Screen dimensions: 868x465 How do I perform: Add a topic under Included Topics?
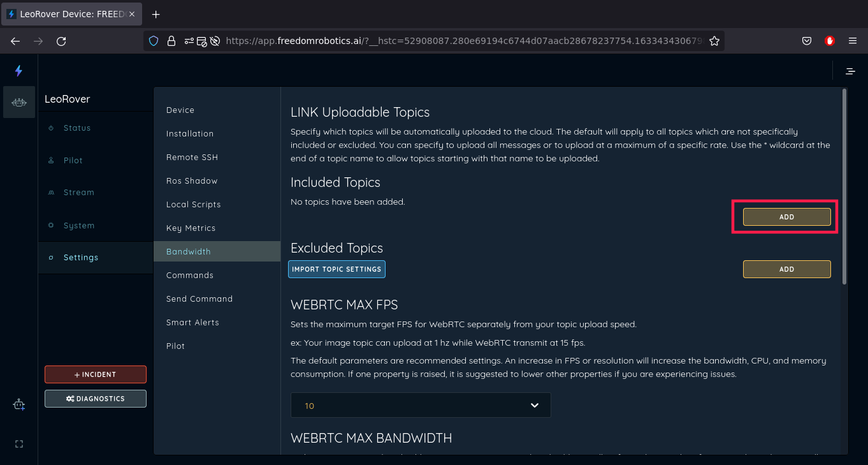point(786,217)
